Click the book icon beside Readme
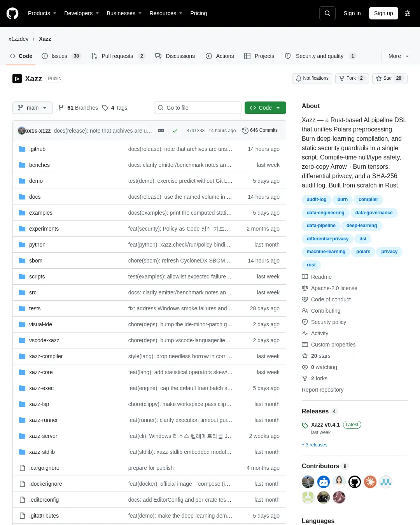The height and width of the screenshot is (525, 420). 305,277
